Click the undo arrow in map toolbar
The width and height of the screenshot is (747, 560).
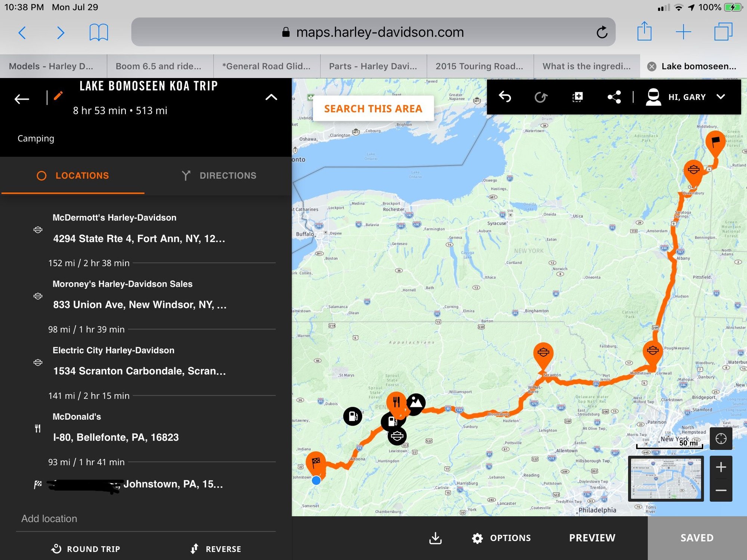coord(505,97)
